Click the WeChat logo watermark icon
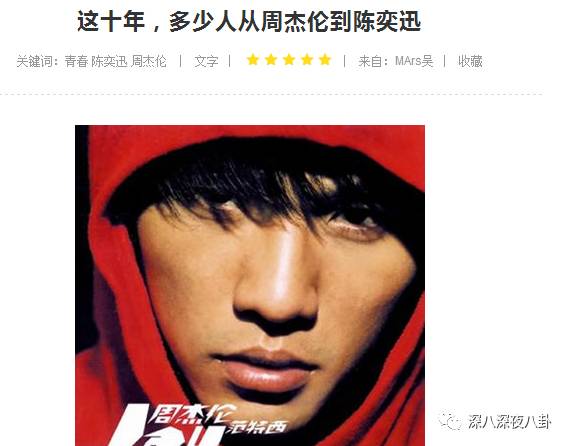 click(450, 421)
